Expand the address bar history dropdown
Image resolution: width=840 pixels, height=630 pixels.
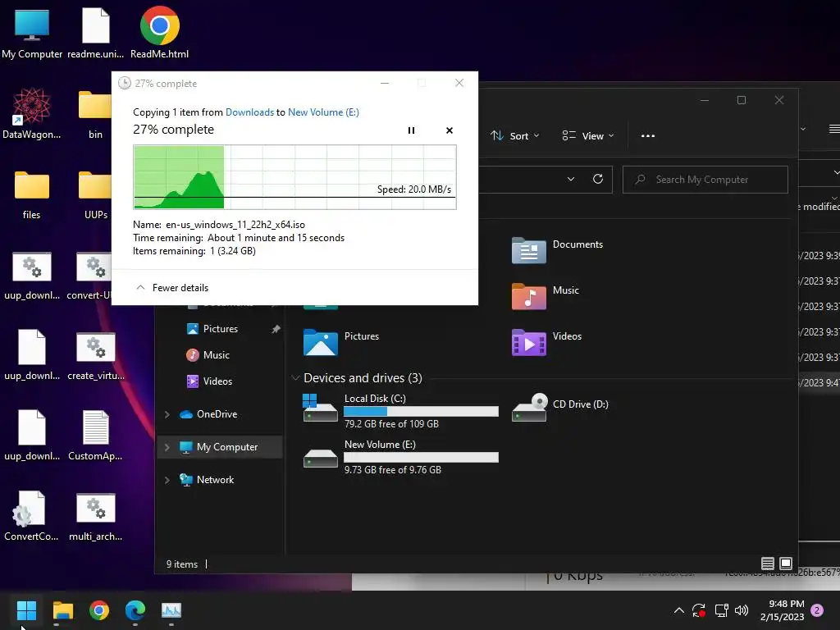click(x=571, y=179)
